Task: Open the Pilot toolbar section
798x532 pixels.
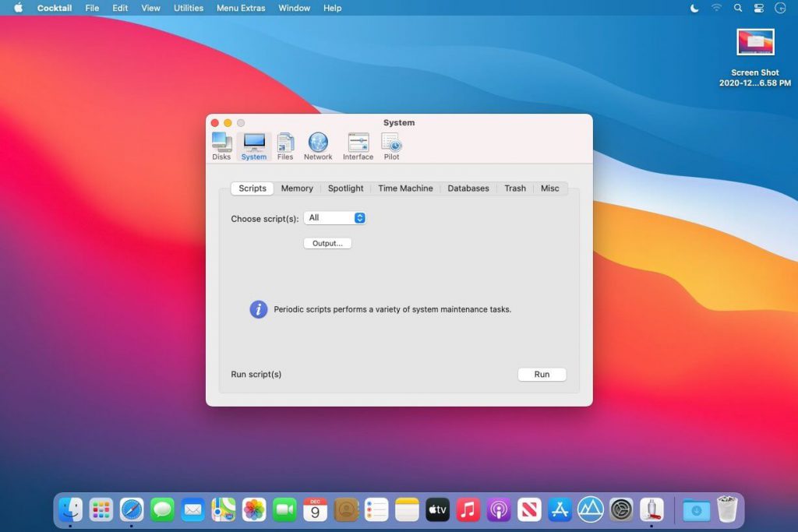Action: pyautogui.click(x=391, y=146)
